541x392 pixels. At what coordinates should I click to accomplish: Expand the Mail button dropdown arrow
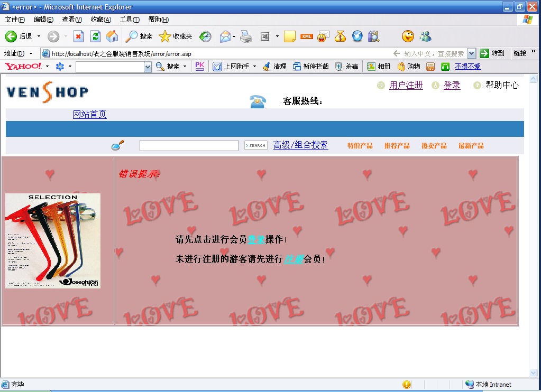(x=234, y=36)
